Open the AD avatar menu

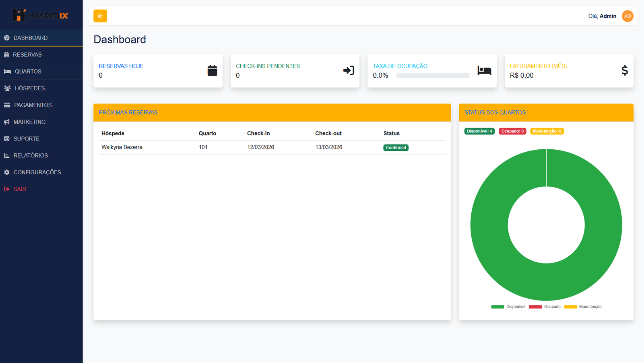(x=627, y=16)
